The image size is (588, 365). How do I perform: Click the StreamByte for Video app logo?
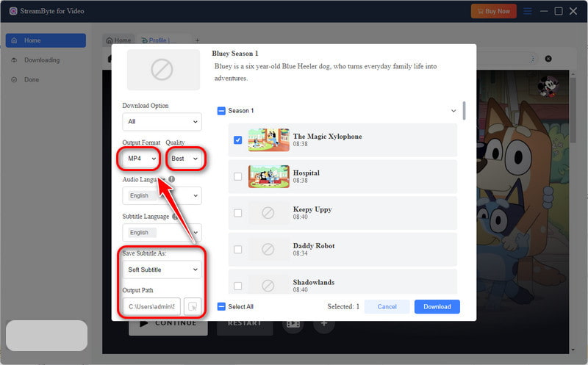13,11
